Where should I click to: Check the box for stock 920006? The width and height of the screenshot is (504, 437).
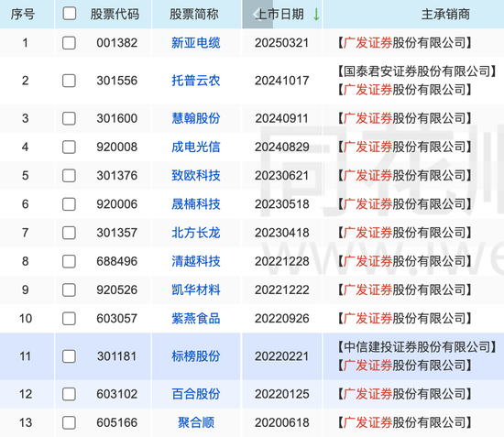click(69, 204)
